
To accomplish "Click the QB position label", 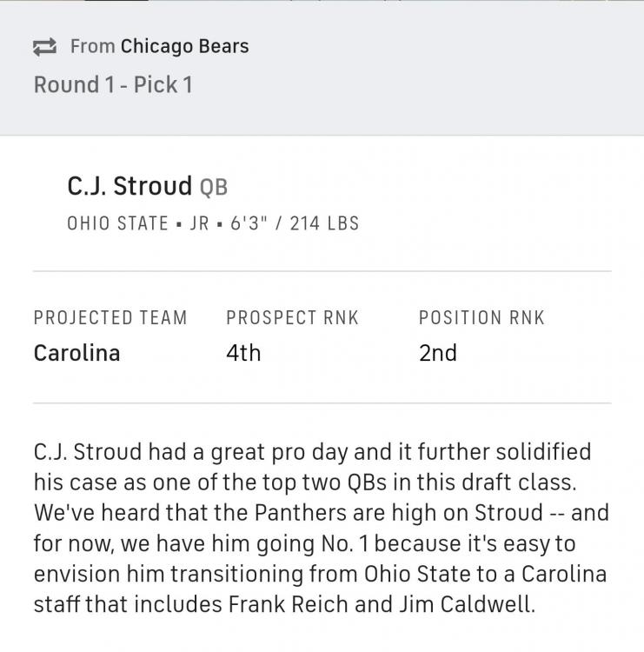I will pos(214,188).
